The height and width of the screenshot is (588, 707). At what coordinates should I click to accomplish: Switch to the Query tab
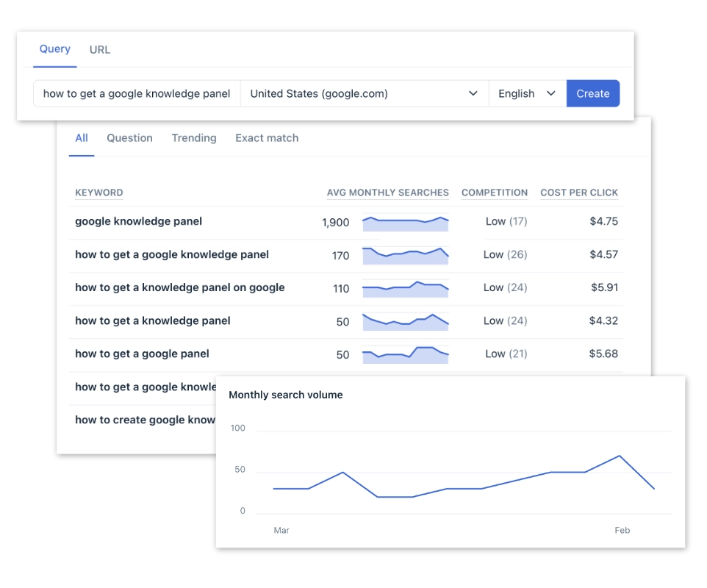(55, 49)
